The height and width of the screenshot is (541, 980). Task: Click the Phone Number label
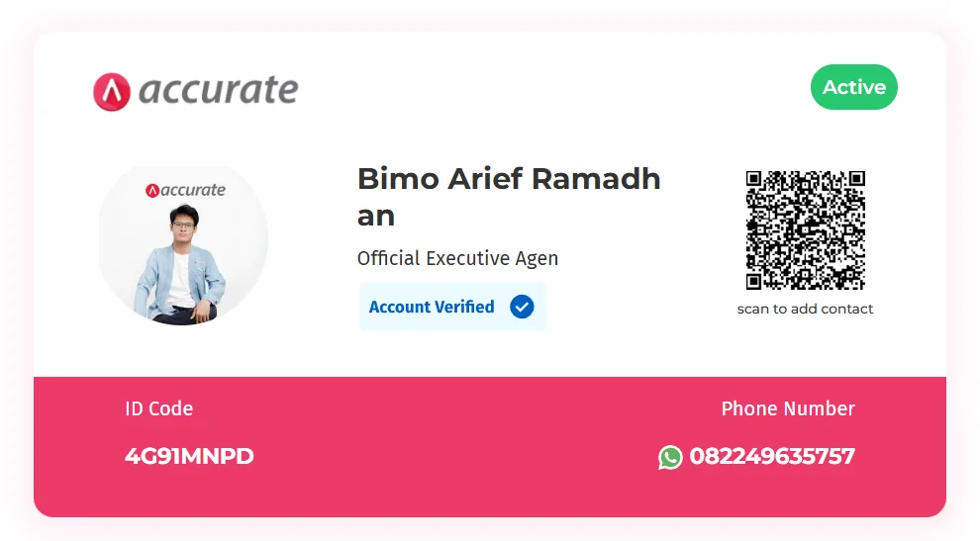pos(788,408)
